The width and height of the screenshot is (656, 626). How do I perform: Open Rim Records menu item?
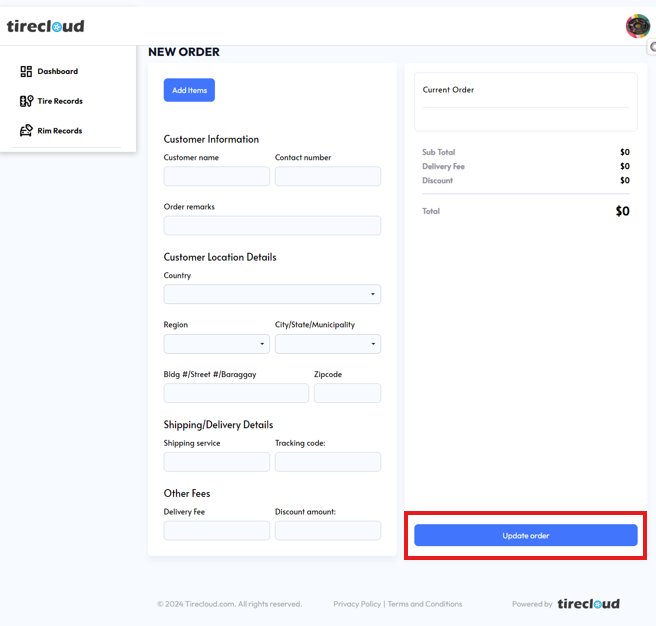59,131
